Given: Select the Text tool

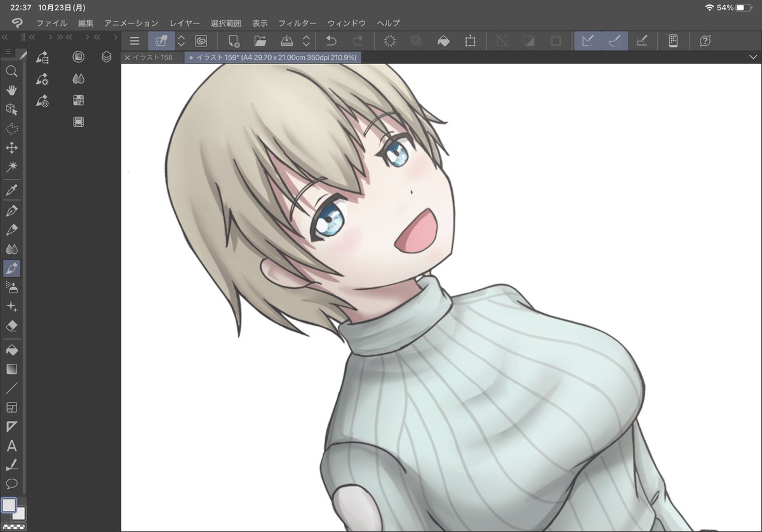Looking at the screenshot, I should point(11,446).
